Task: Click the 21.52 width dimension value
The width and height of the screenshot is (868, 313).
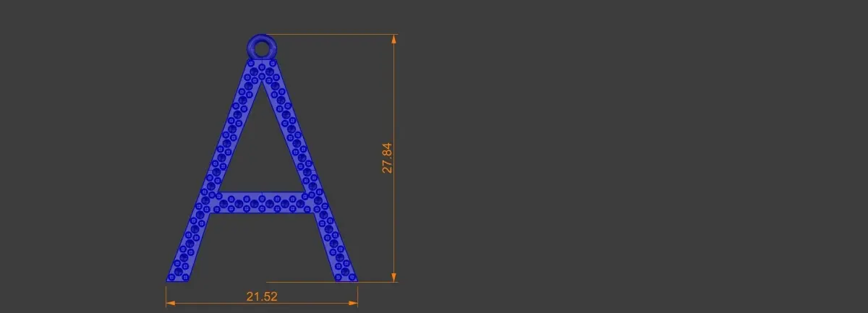Action: [x=262, y=296]
